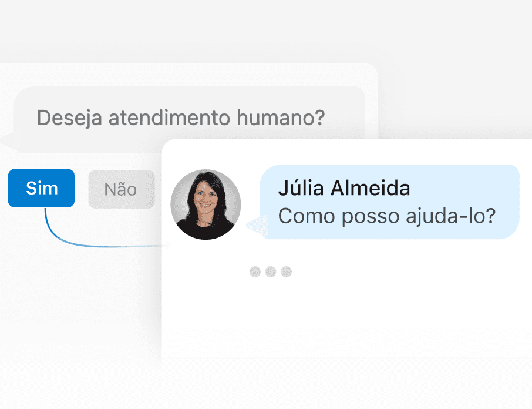The image size is (532, 409).
Task: Click the last typing indicator dot
Action: [x=286, y=271]
